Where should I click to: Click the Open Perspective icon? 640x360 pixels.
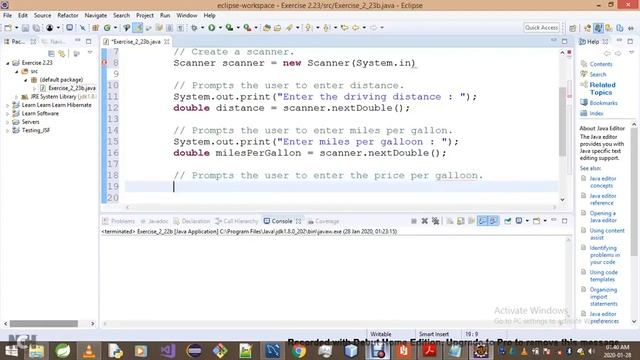pos(573,28)
